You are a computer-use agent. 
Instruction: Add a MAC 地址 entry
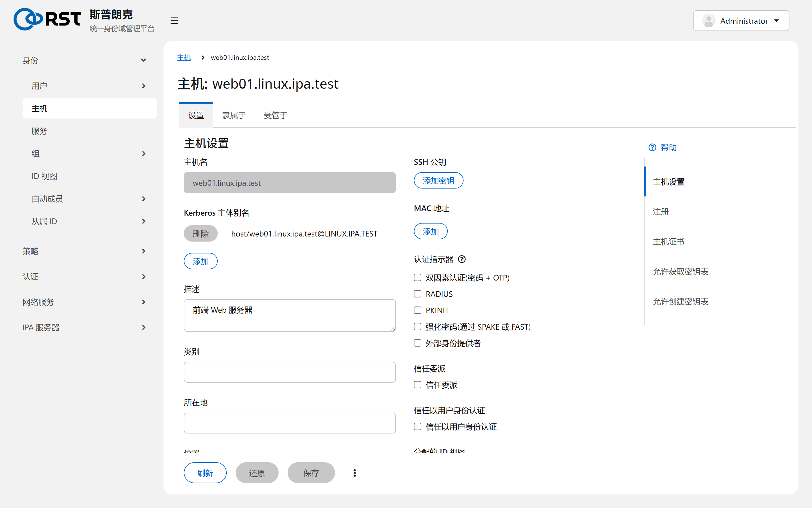pyautogui.click(x=431, y=231)
